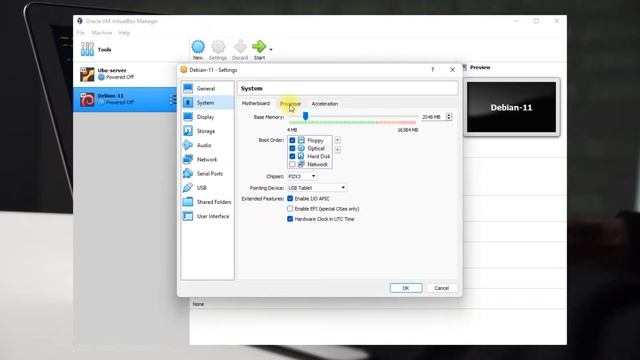This screenshot has width=640, height=360.
Task: Uncheck Floppy in boot order
Action: (x=292, y=140)
